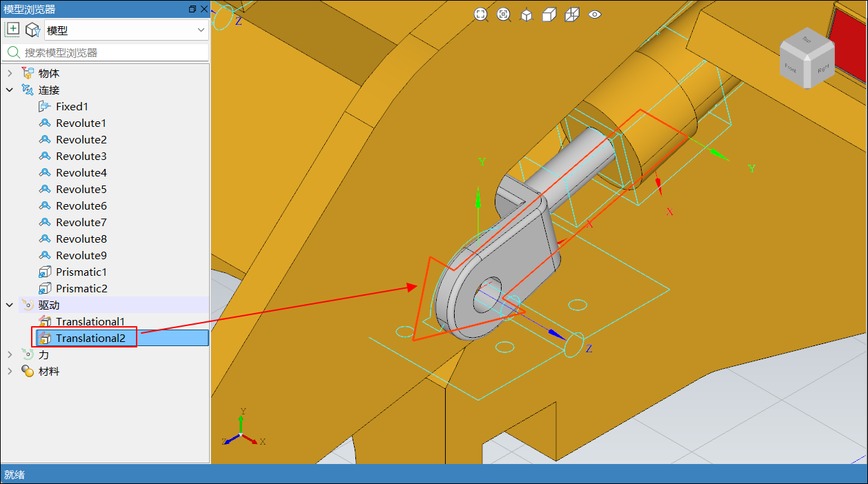Select the Translational1 driver item
The width and height of the screenshot is (868, 484).
pyautogui.click(x=90, y=321)
